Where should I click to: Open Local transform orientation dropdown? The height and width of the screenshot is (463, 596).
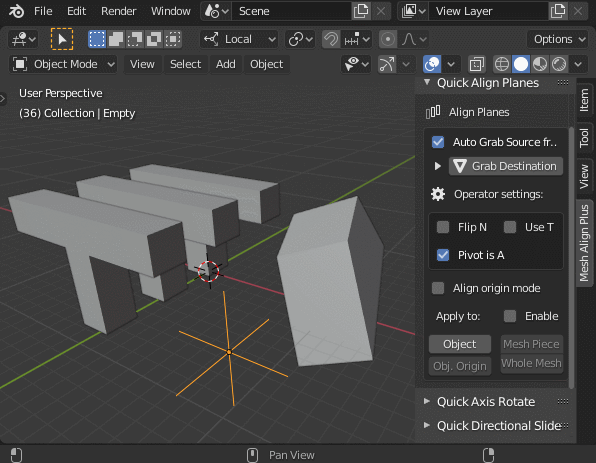pyautogui.click(x=239, y=39)
